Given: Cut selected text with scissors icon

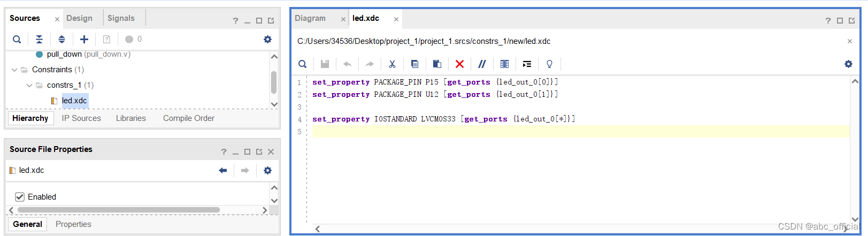Looking at the screenshot, I should 392,64.
